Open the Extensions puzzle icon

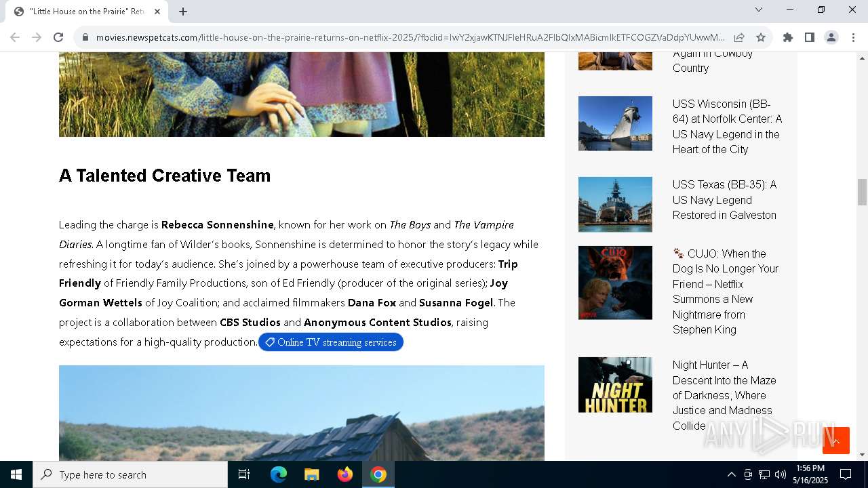click(787, 37)
